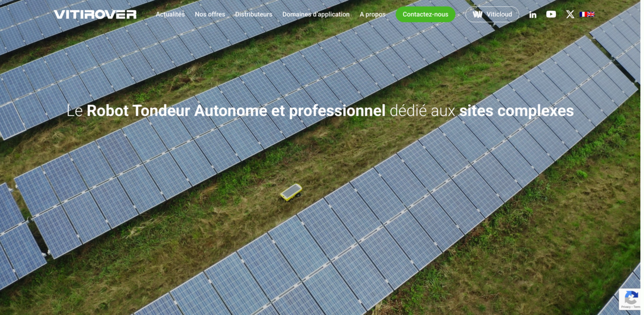Expand the A propos menu

pos(372,14)
